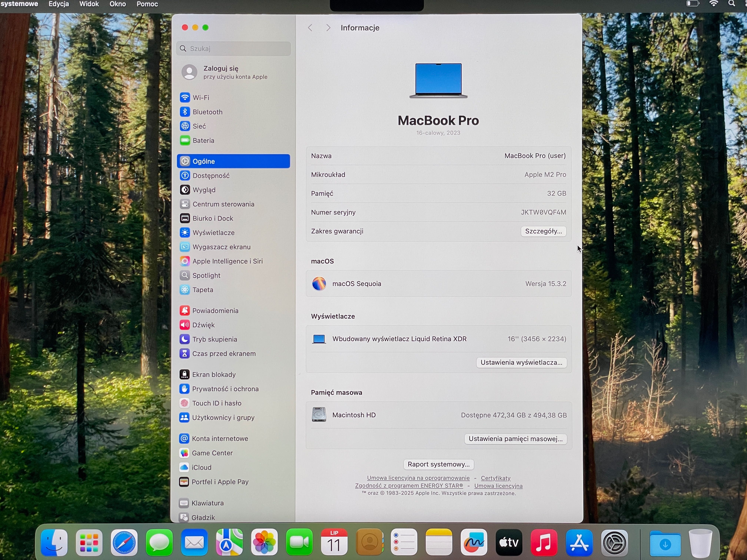The image size is (747, 560).
Task: Open Tryb skupienia settings
Action: 233,339
